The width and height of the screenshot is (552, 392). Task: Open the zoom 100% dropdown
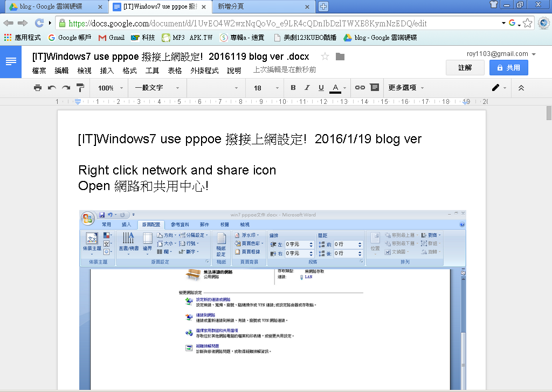pos(110,88)
